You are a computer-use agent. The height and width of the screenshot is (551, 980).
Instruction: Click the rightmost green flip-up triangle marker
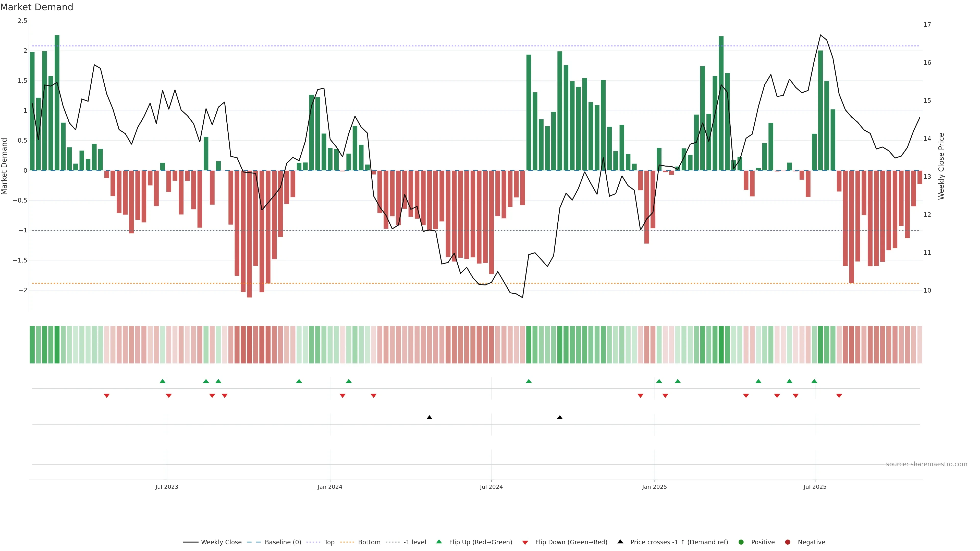[x=814, y=381]
